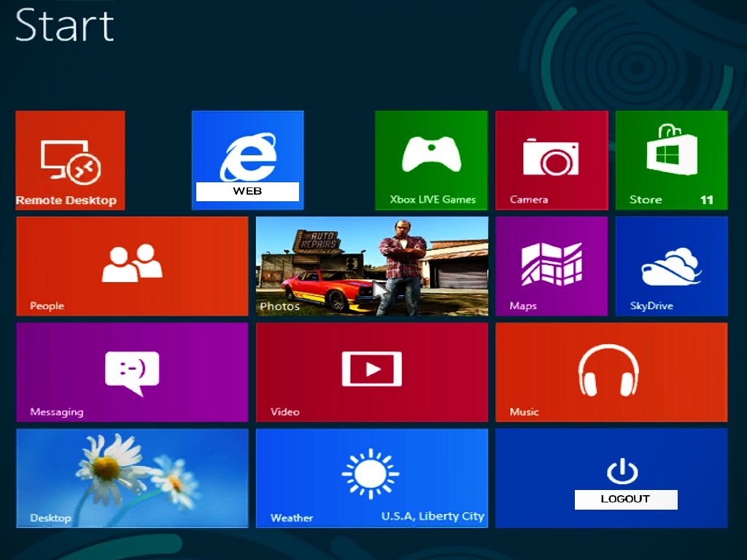Viewport: 747px width, 560px height.
Task: Click the Video play screen icon
Action: tap(371, 368)
